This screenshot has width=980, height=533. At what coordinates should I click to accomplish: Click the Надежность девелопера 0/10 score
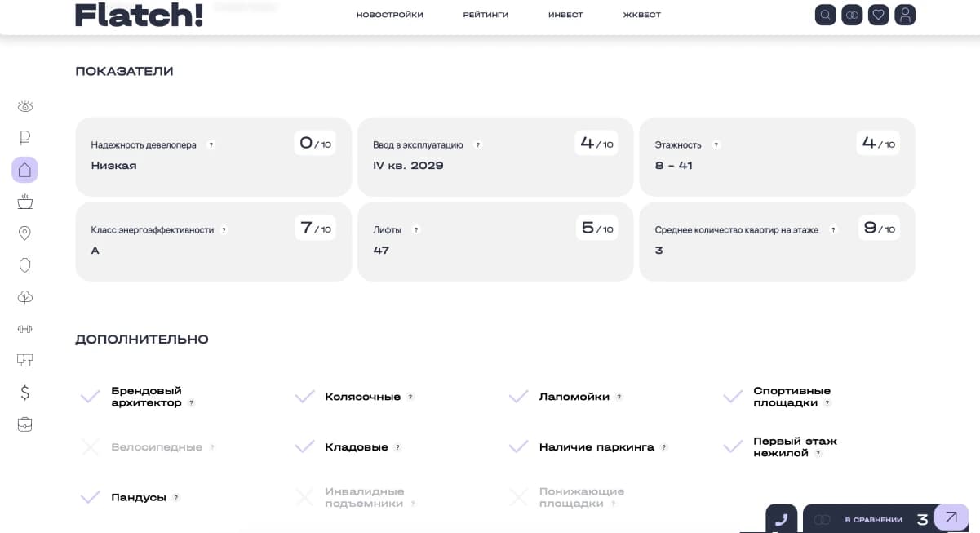click(315, 144)
